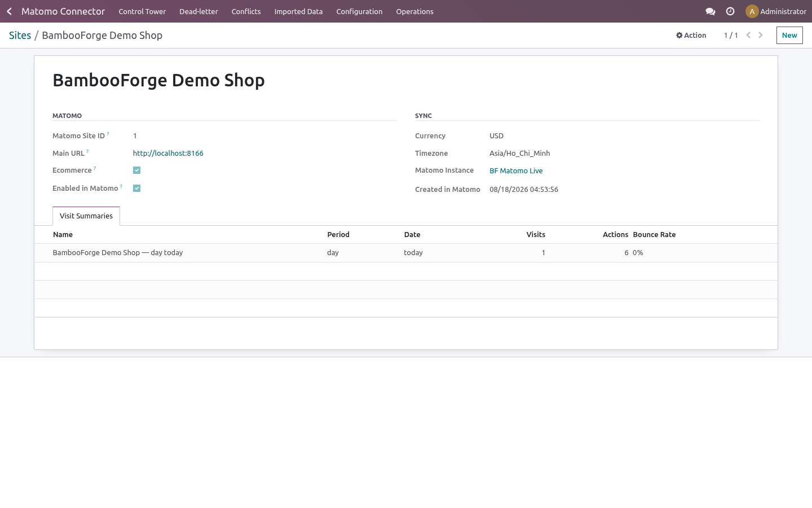Click the Asia/Ho_Chi_Minh timezone value

coord(519,153)
